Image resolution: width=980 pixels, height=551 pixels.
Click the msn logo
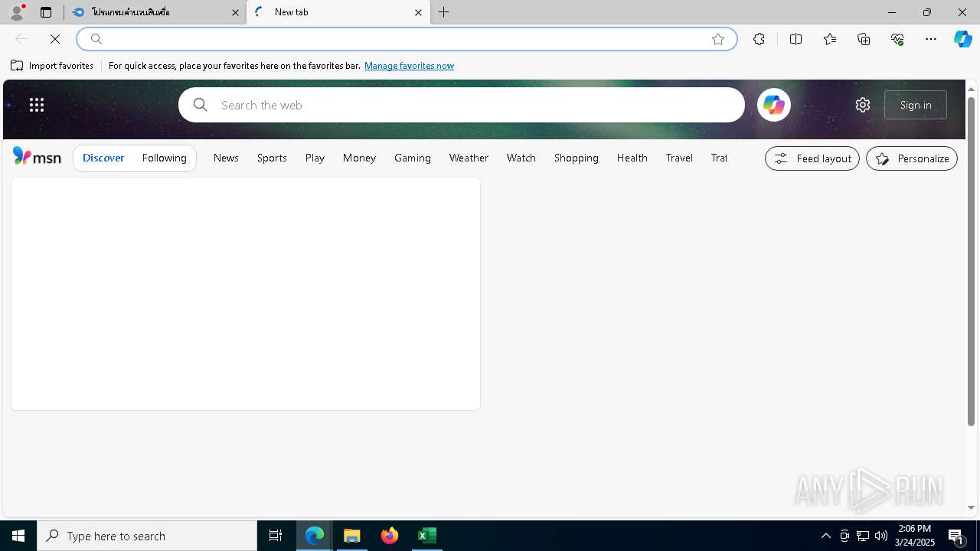point(37,157)
